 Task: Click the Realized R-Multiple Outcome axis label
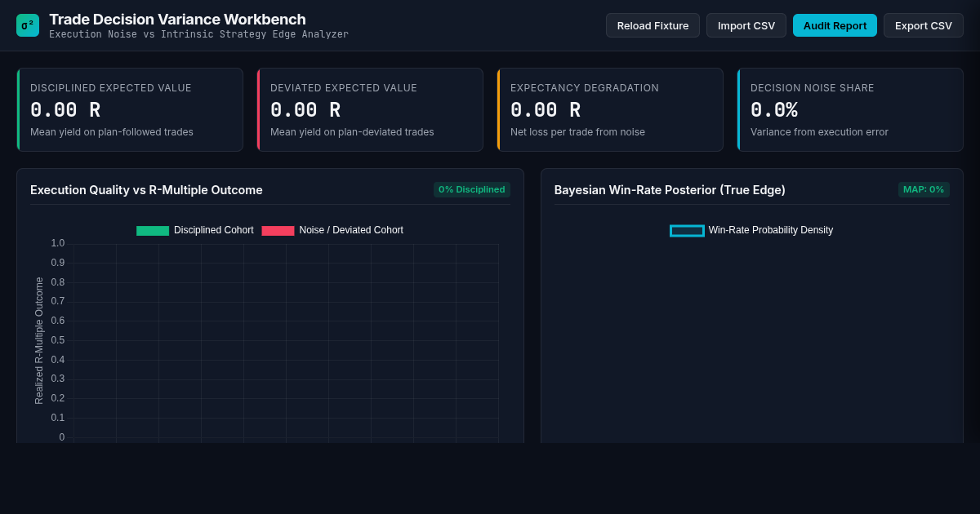point(39,340)
